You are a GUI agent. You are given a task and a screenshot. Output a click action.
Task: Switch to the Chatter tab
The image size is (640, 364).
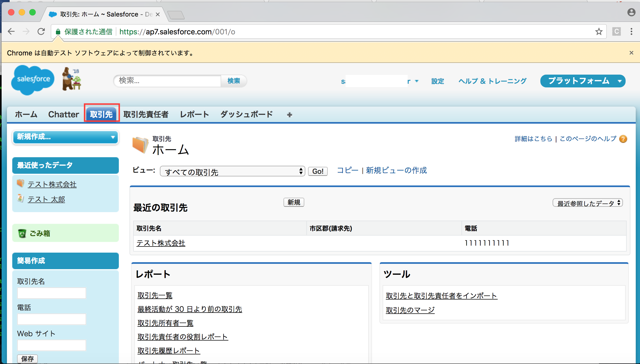point(63,114)
